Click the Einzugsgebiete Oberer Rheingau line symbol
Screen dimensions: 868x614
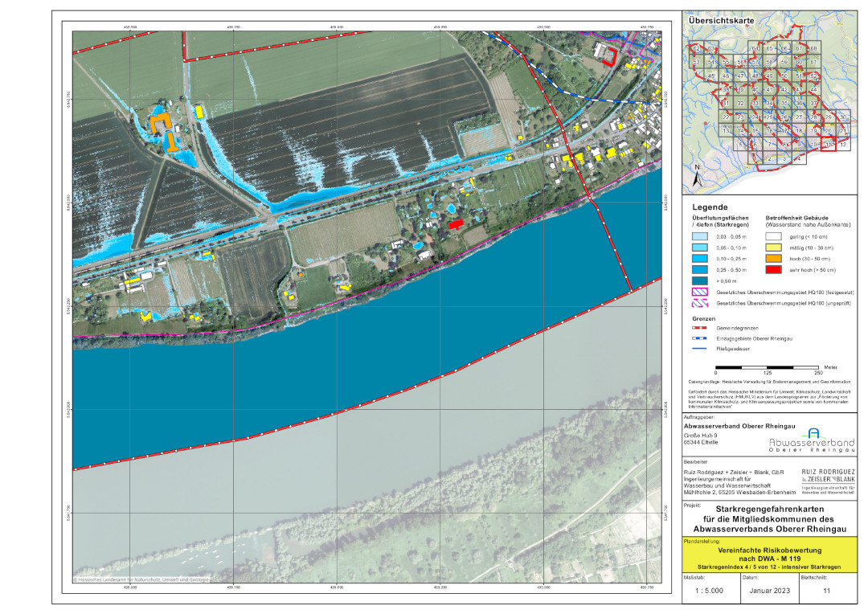point(702,340)
